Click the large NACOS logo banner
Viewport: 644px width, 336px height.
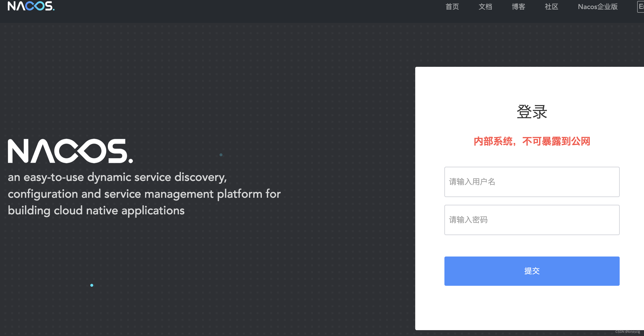pos(70,151)
